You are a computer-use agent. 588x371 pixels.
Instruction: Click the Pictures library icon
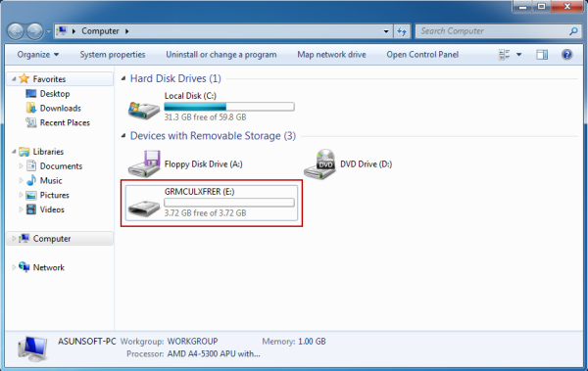point(31,195)
